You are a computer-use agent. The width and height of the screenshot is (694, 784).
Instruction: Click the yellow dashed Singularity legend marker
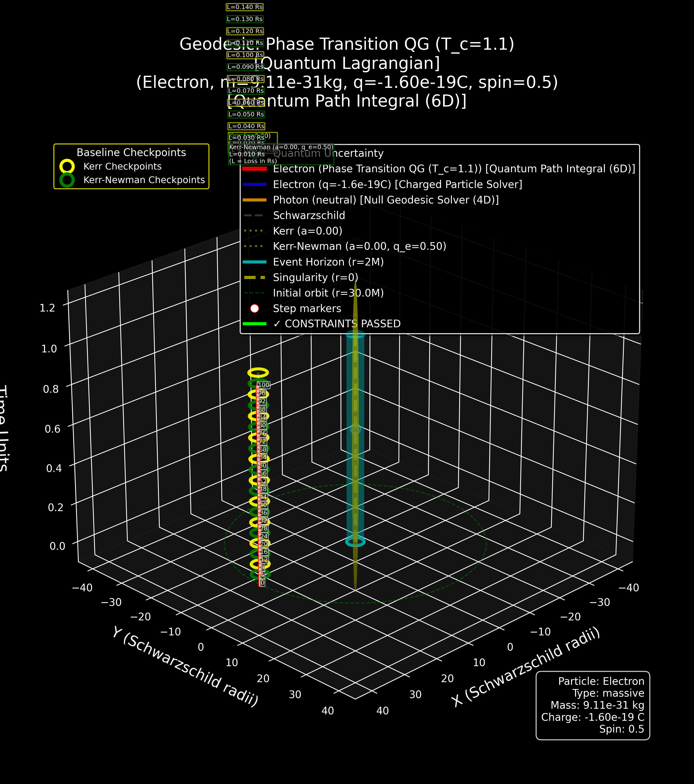point(254,277)
